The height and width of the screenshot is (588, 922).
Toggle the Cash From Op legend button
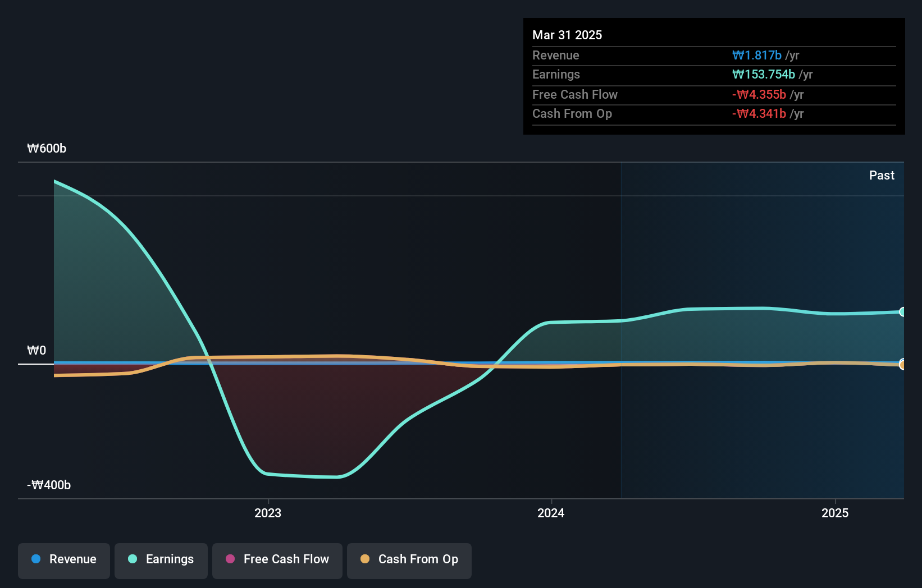(x=409, y=561)
